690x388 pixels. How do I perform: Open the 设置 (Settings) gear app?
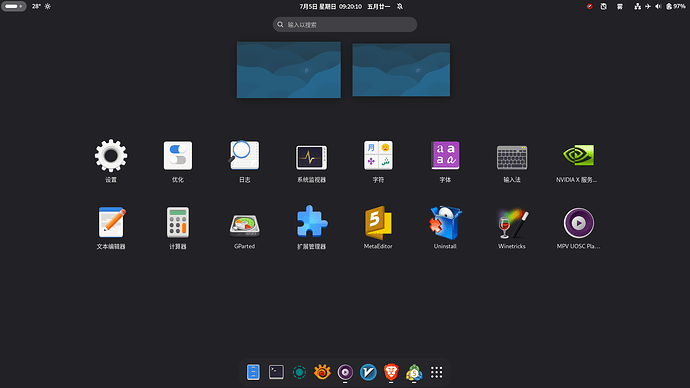[x=111, y=156]
